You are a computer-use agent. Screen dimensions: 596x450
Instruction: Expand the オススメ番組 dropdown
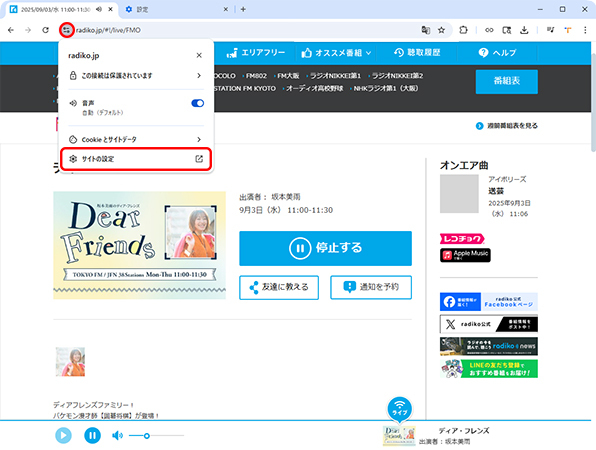(336, 53)
